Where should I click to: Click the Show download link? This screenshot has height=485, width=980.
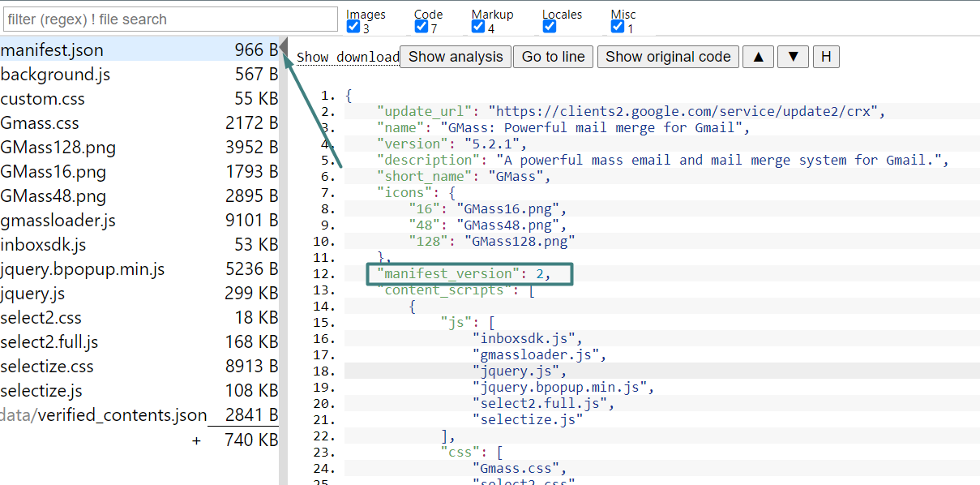(348, 58)
